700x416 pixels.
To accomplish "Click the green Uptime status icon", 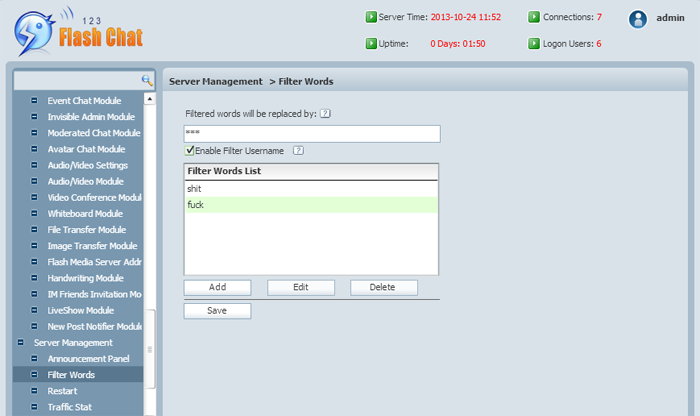I will point(371,44).
